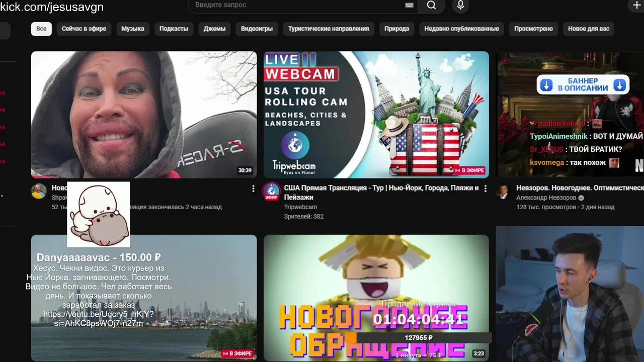Image resolution: width=644 pixels, height=362 pixels.
Task: Open the Roblox "Новогоднее обращение" thumbnail
Action: pyautogui.click(x=376, y=298)
